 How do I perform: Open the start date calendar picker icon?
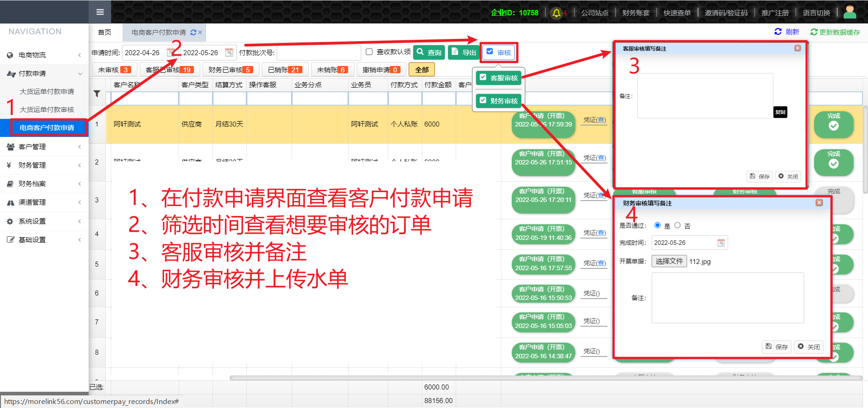(x=171, y=53)
